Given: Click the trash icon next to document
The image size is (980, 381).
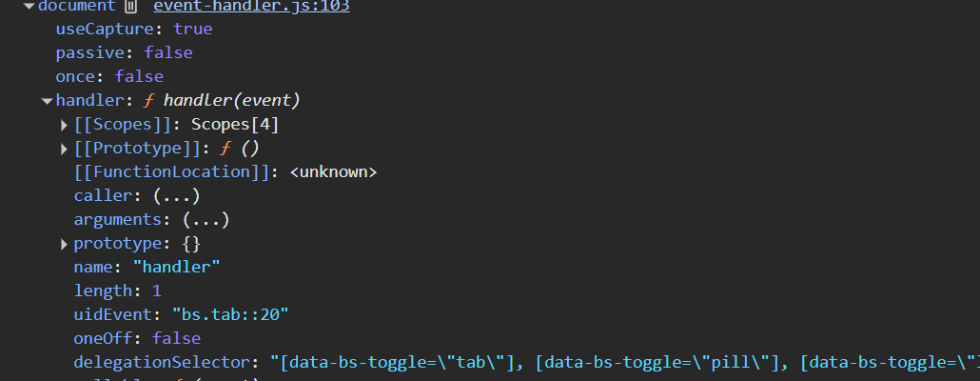Looking at the screenshot, I should click(x=130, y=7).
